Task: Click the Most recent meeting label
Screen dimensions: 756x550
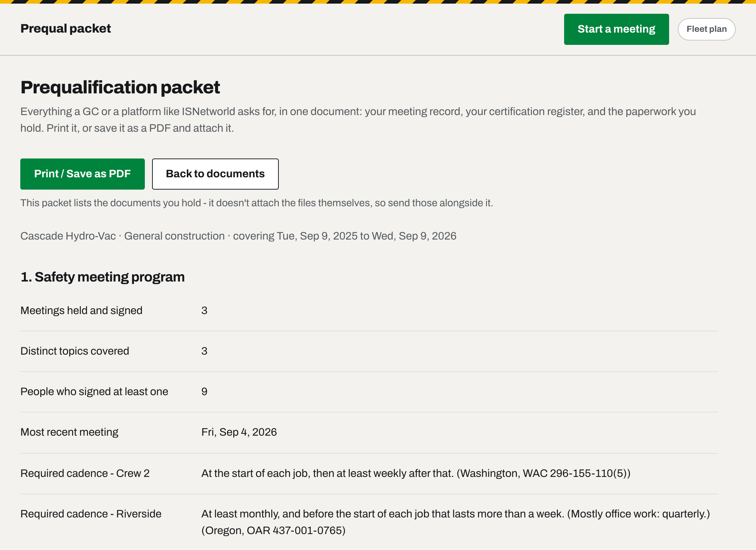Action: pyautogui.click(x=69, y=432)
